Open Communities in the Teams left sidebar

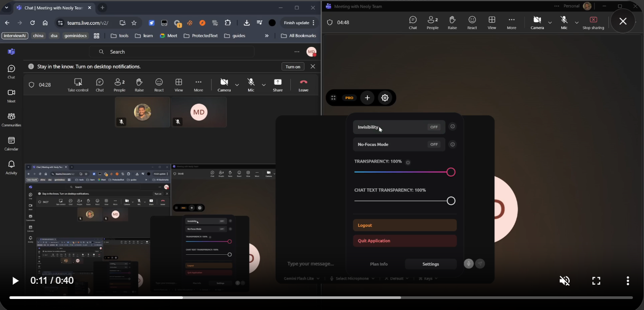click(x=11, y=119)
